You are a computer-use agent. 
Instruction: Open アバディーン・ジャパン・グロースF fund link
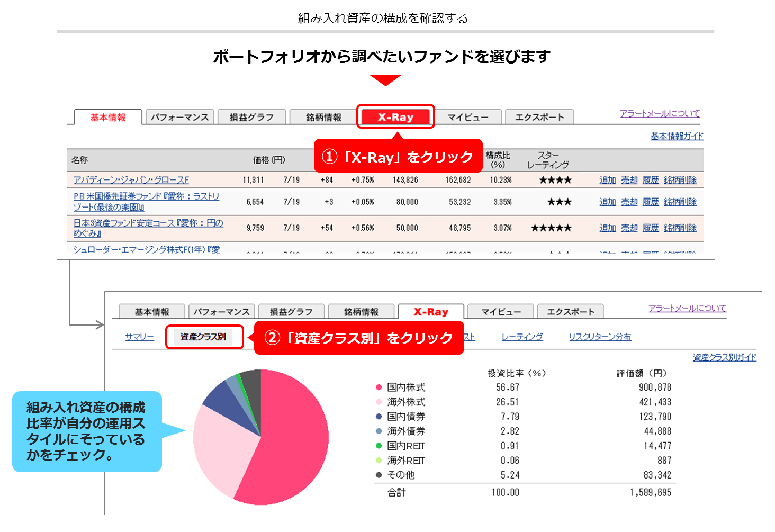(131, 180)
